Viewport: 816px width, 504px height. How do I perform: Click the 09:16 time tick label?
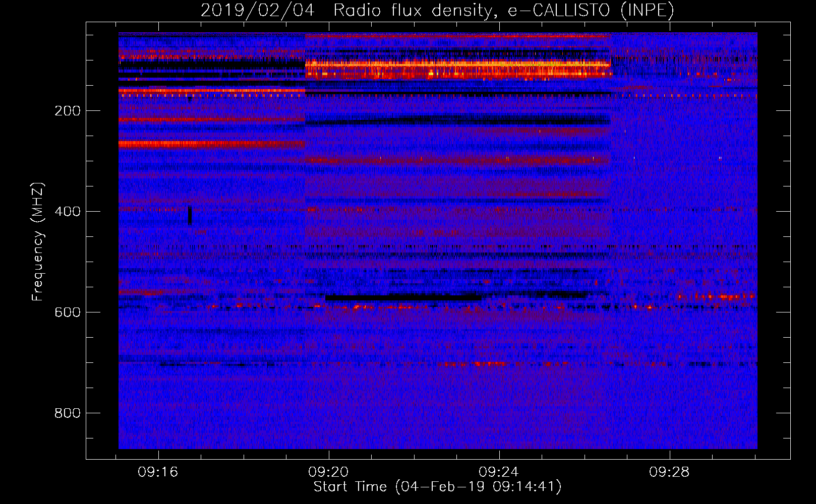(x=158, y=472)
